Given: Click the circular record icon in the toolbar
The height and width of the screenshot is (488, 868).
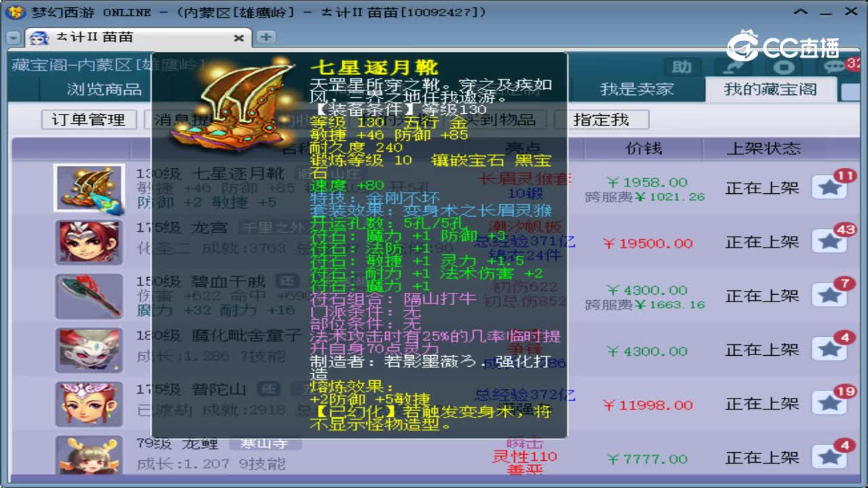Looking at the screenshot, I should pyautogui.click(x=783, y=66).
